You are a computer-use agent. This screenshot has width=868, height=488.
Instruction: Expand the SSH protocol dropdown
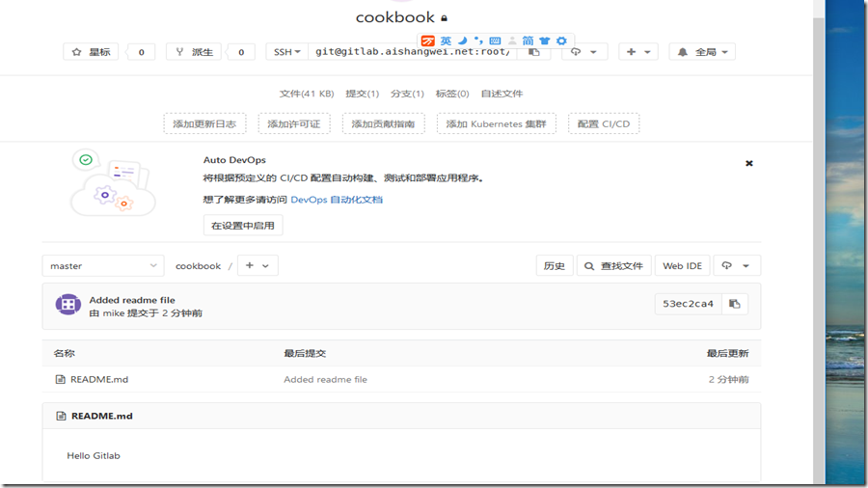click(x=286, y=52)
